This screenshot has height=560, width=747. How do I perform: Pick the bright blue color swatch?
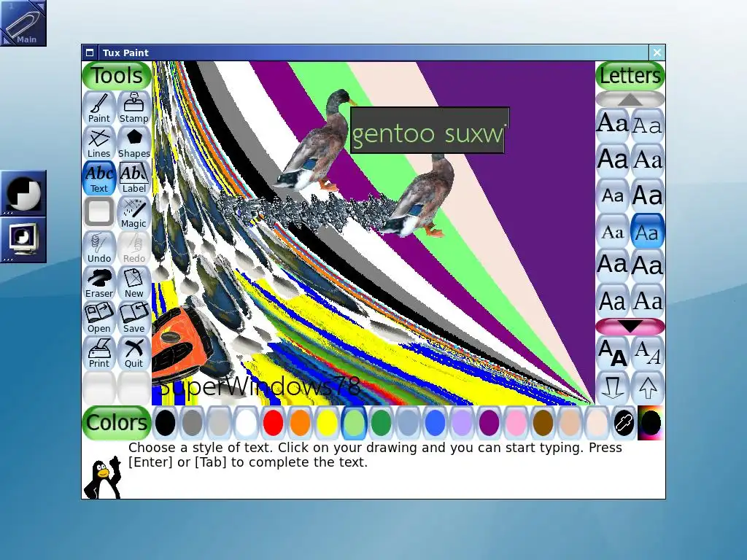(435, 423)
